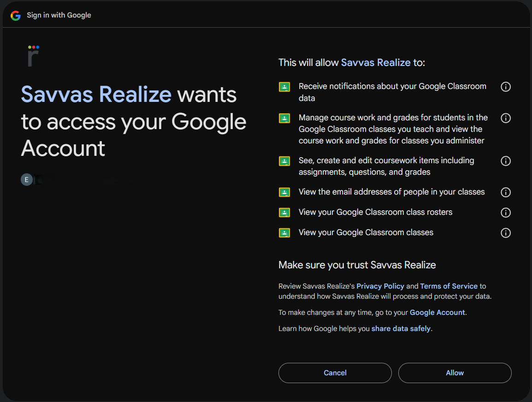Click Classroom icon beside See, create and edit

point(284,161)
